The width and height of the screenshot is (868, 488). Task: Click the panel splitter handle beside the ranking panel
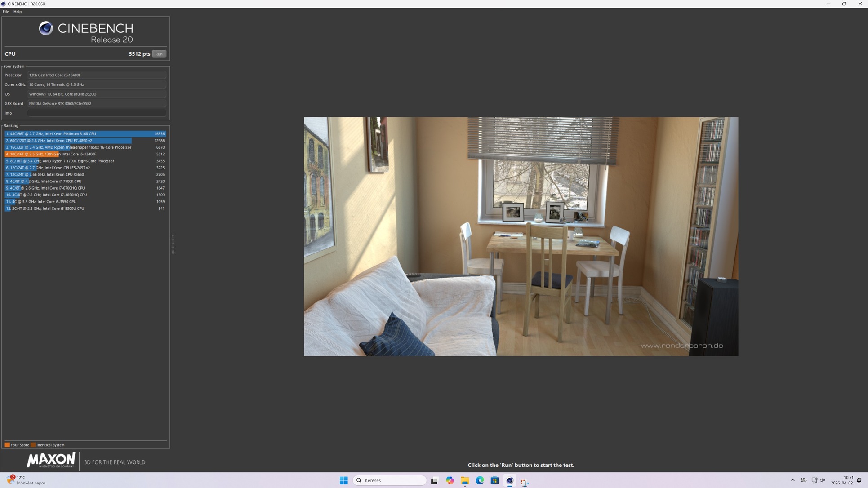pyautogui.click(x=173, y=244)
